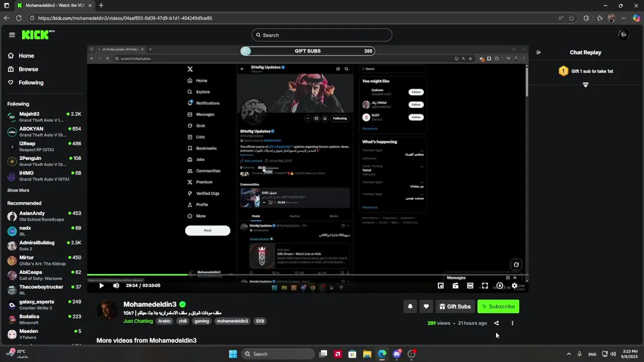Open Edge settings and more menu

point(624,18)
